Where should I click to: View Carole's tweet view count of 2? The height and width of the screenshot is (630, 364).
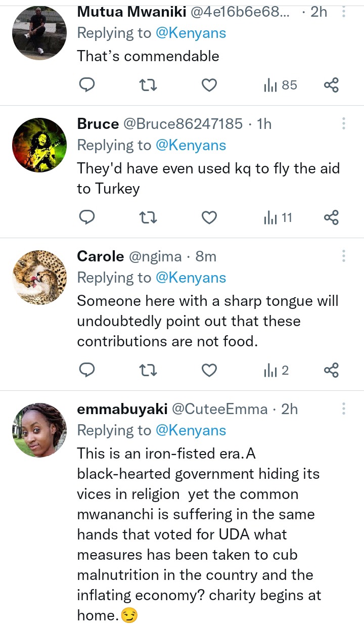[x=277, y=371]
